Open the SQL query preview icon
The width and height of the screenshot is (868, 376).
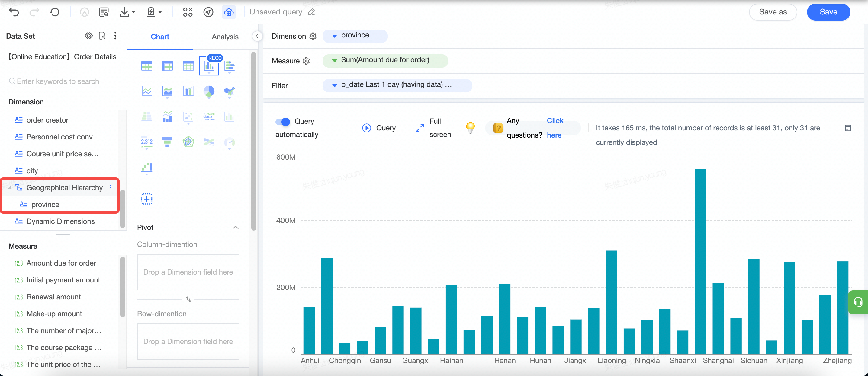pos(104,12)
